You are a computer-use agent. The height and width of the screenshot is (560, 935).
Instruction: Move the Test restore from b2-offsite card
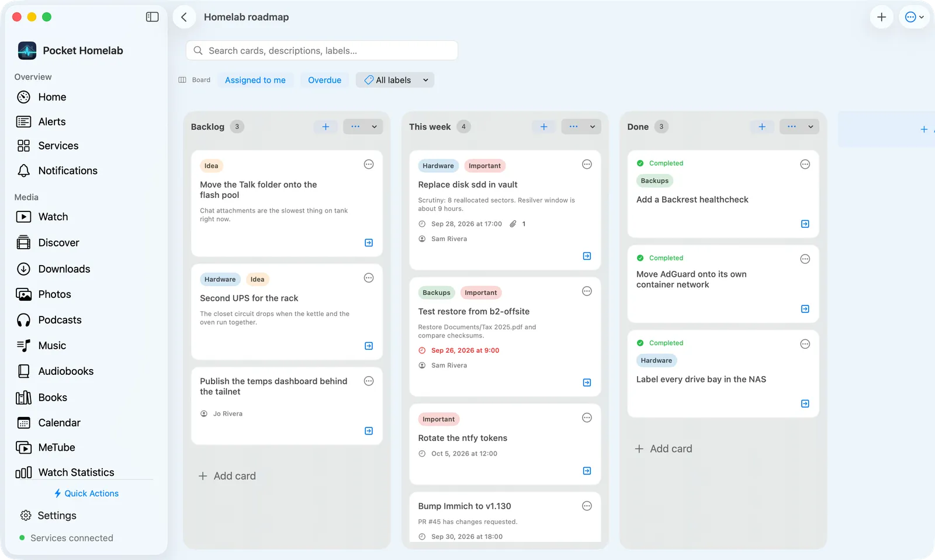587,382
